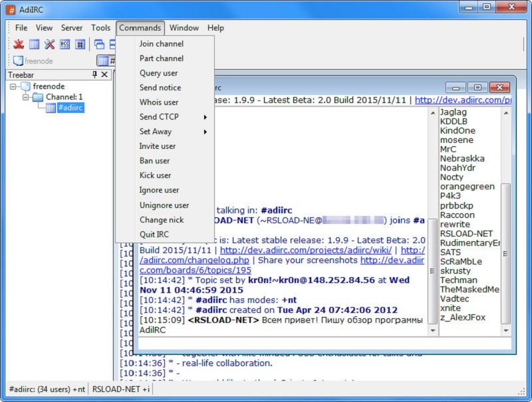Open the File menu
532x402 pixels.
pyautogui.click(x=21, y=28)
